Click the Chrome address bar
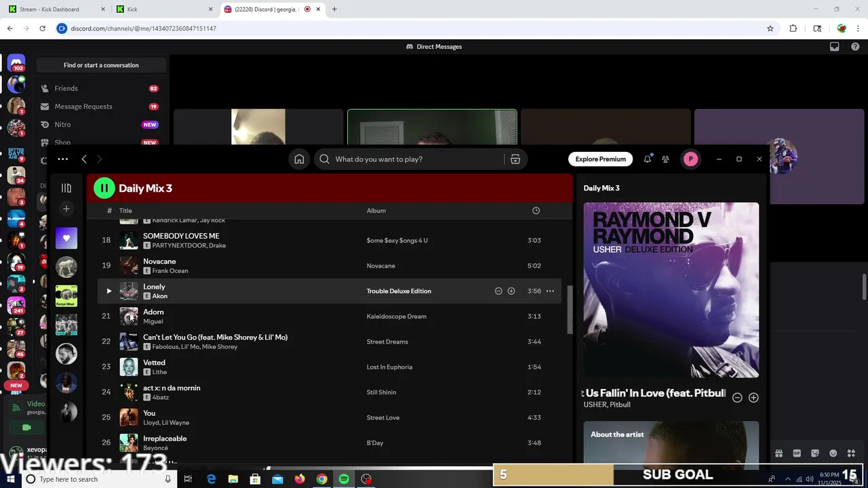 pyautogui.click(x=414, y=28)
